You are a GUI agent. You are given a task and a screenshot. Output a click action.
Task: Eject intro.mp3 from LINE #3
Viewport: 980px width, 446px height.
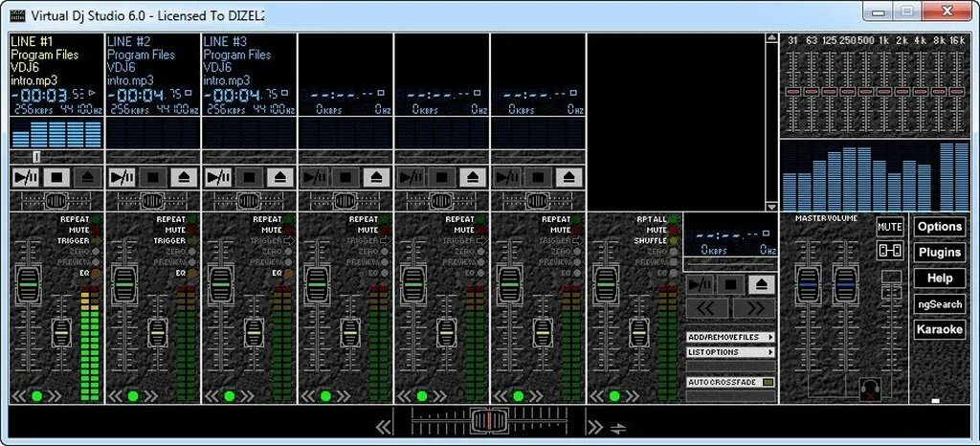[280, 177]
